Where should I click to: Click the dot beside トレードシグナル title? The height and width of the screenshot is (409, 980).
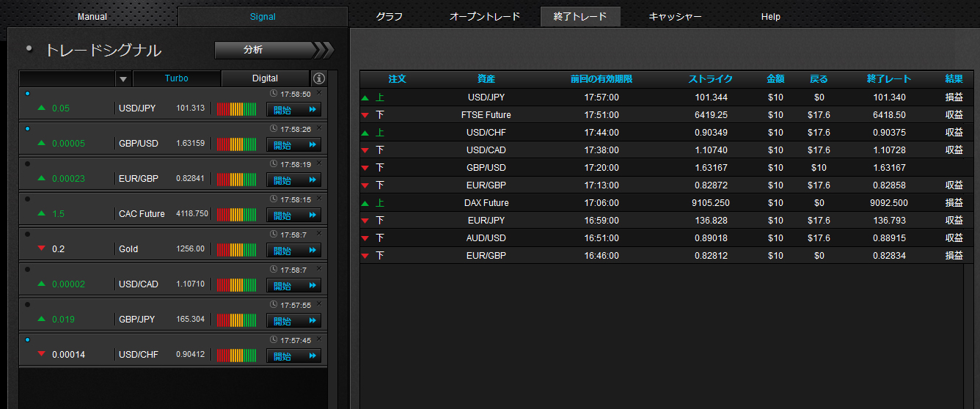29,49
